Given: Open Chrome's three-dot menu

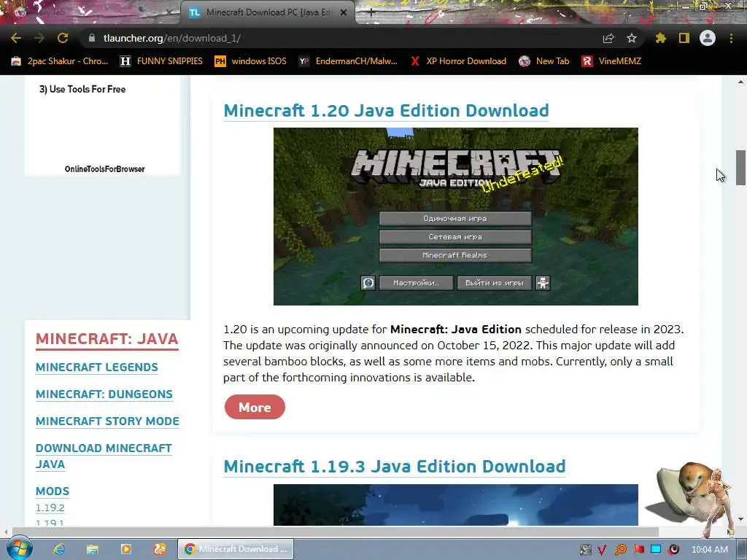Looking at the screenshot, I should (731, 38).
